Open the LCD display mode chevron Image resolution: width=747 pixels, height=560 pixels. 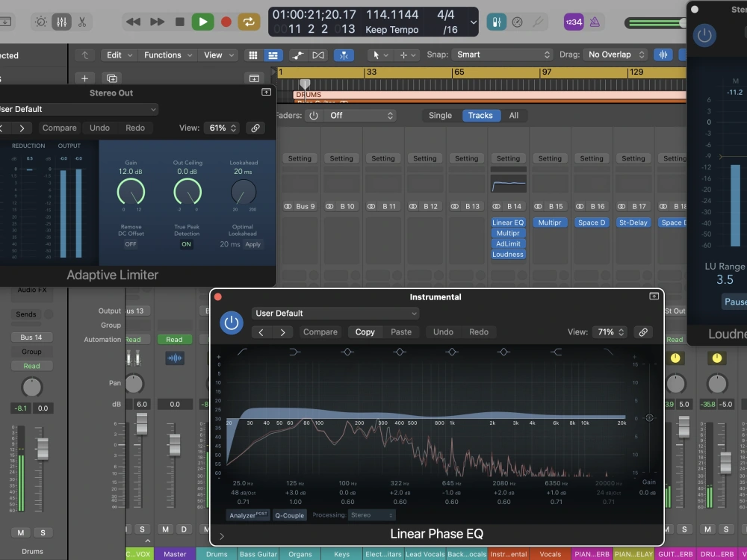click(x=473, y=22)
